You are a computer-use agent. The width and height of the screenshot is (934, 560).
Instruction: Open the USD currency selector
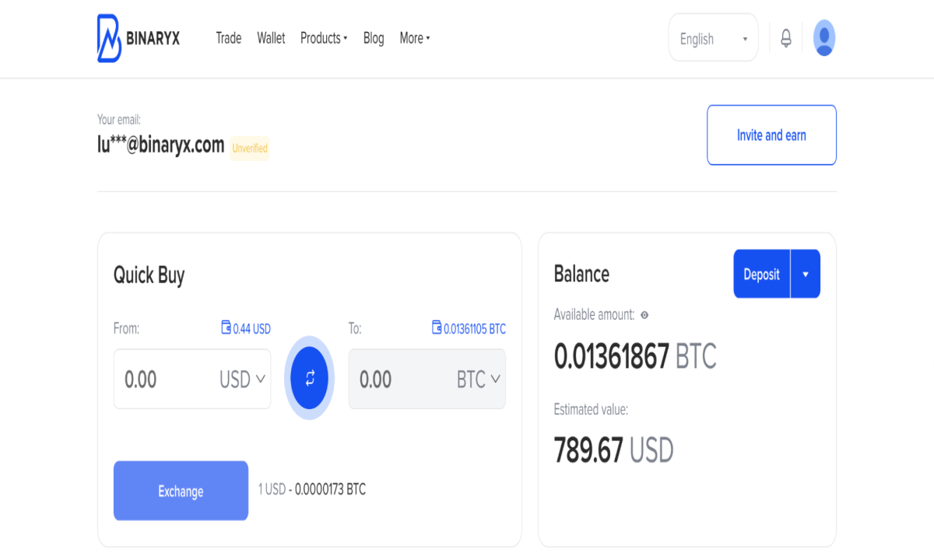[x=243, y=380]
